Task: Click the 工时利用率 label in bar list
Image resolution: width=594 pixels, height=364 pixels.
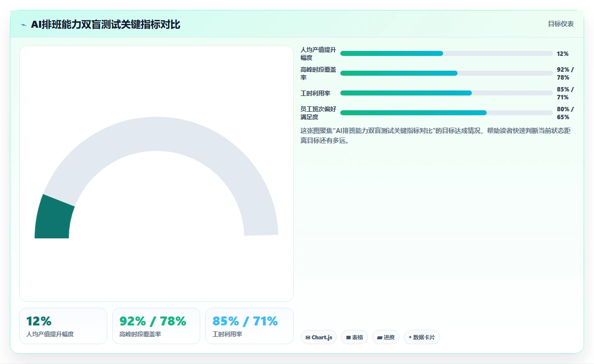Action: [316, 93]
